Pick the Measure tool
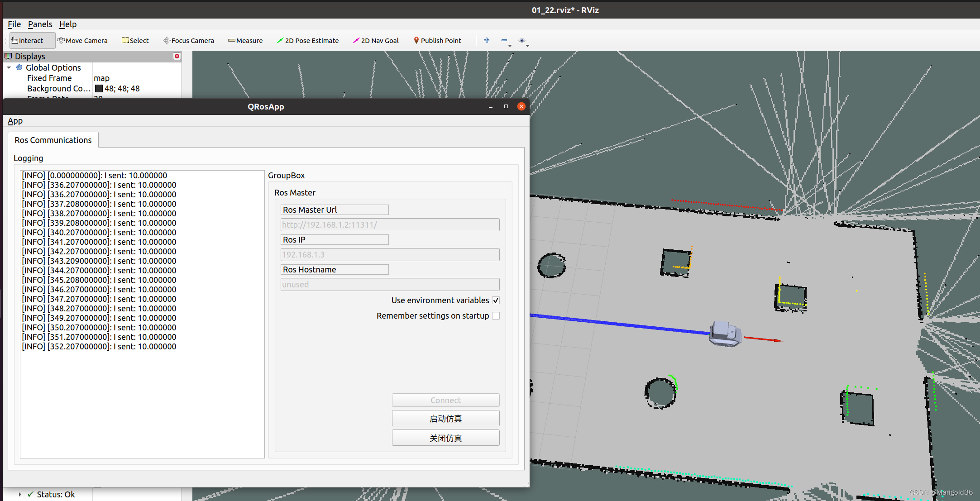Viewport: 980px width, 501px height. coord(245,40)
